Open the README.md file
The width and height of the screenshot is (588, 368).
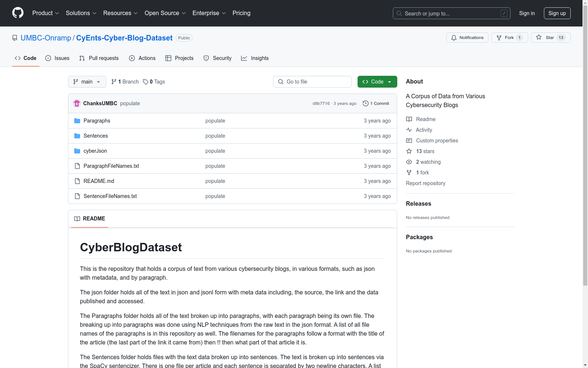click(99, 181)
